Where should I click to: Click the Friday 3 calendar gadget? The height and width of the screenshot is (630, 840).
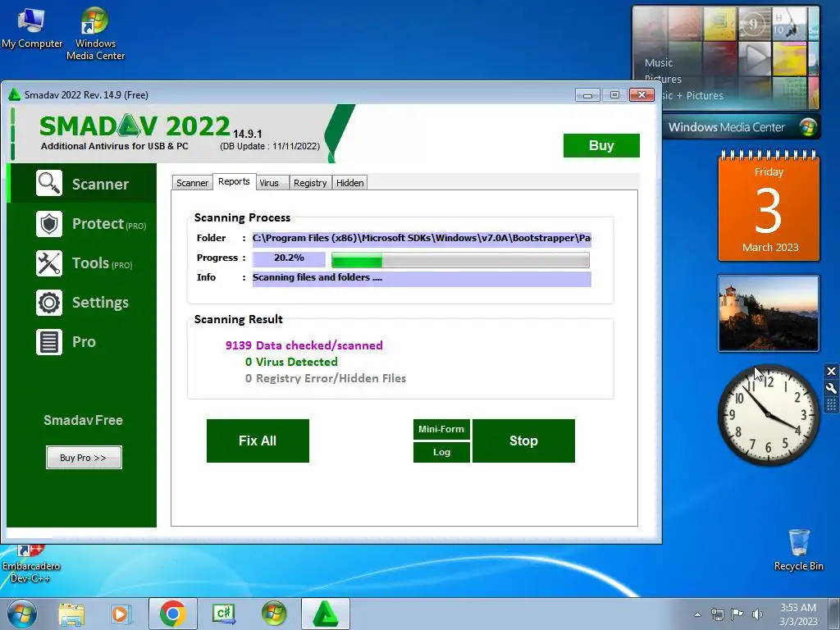coord(769,206)
